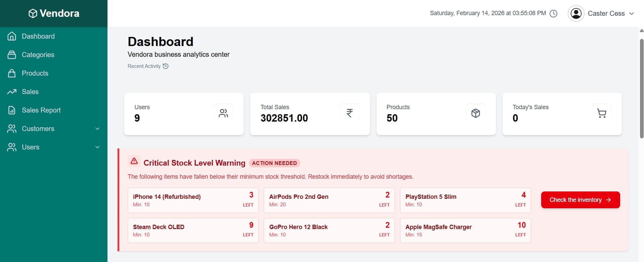Click the clock icon beside the date
This screenshot has height=262, width=644.
[553, 13]
